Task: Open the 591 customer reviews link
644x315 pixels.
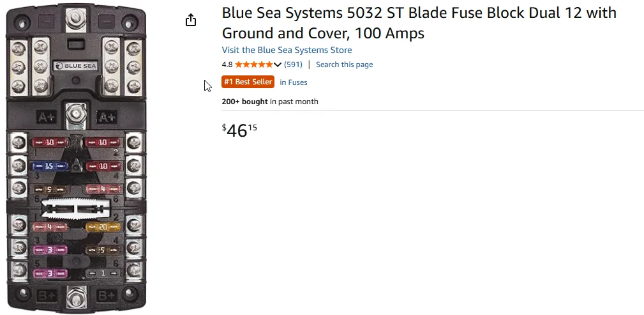Action: point(293,65)
